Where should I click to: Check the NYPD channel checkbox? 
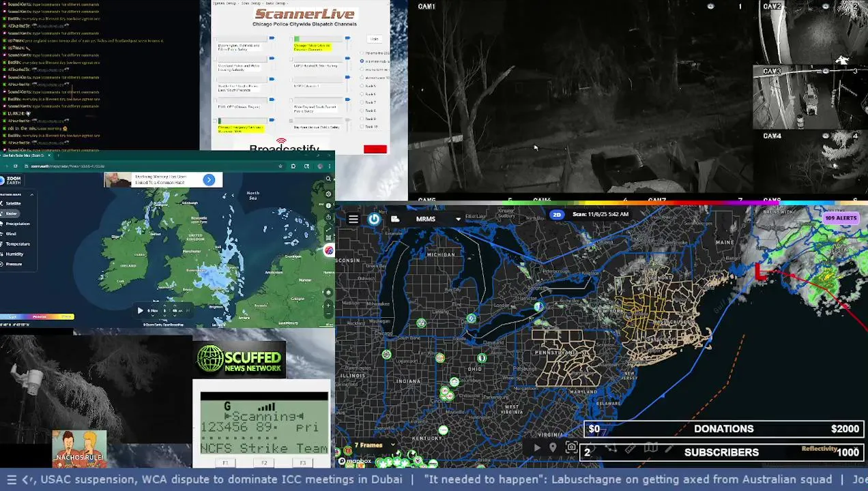291,79
